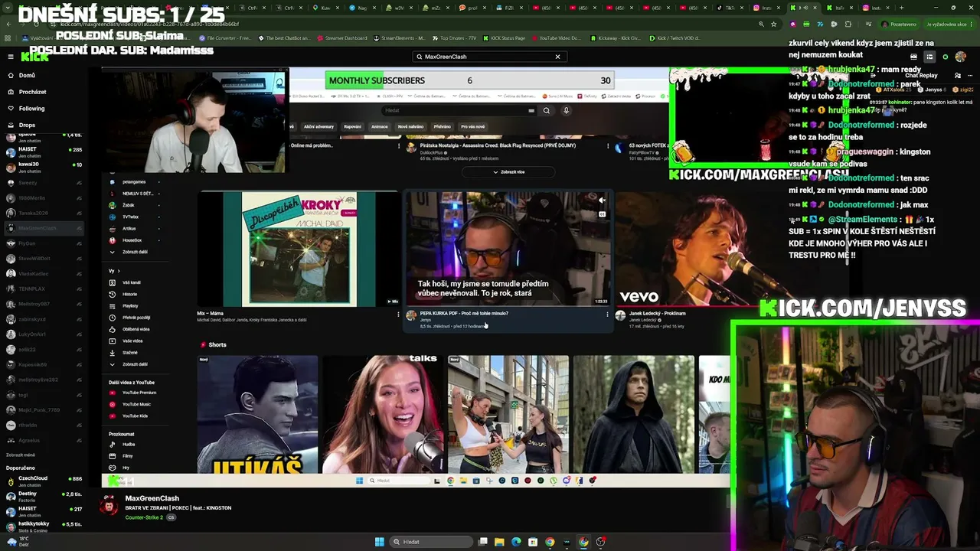Expand the Vy section chevron

[119, 271]
